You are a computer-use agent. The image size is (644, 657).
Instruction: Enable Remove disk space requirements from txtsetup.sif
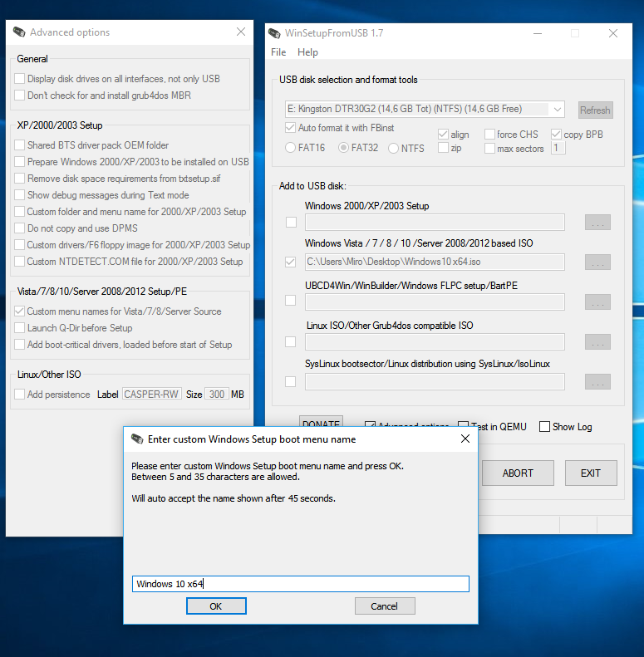click(x=19, y=179)
